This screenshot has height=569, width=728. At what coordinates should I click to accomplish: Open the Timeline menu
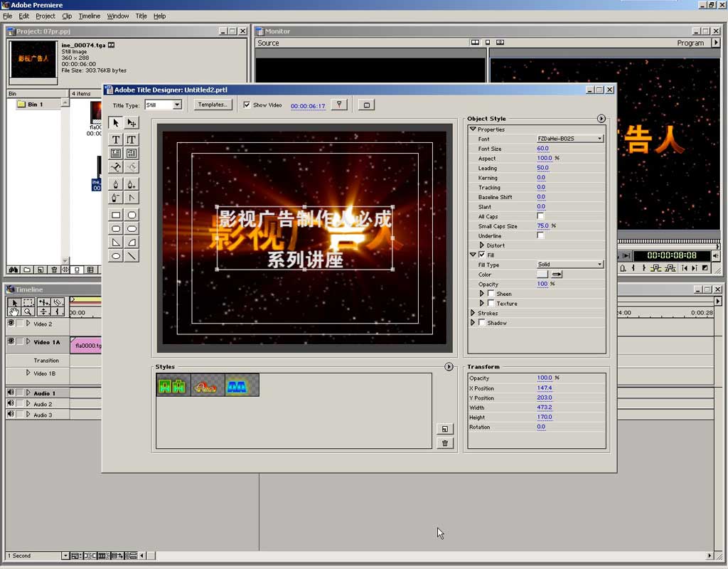(89, 16)
